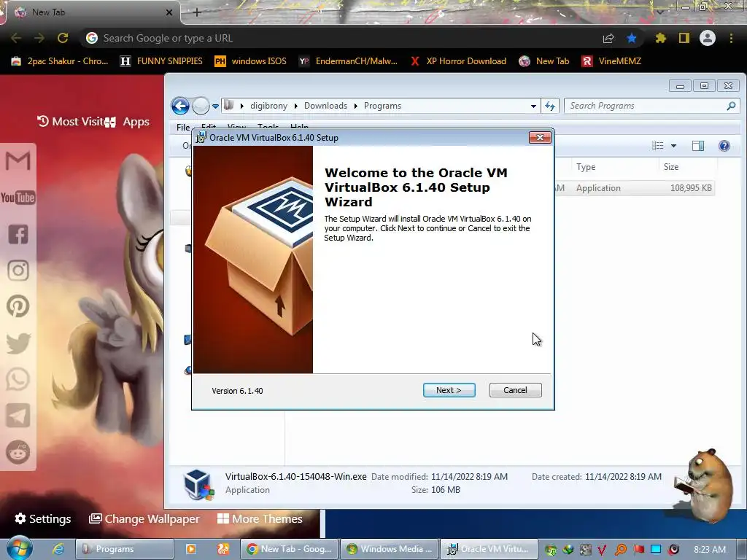Open the File menu in Explorer

pos(183,127)
